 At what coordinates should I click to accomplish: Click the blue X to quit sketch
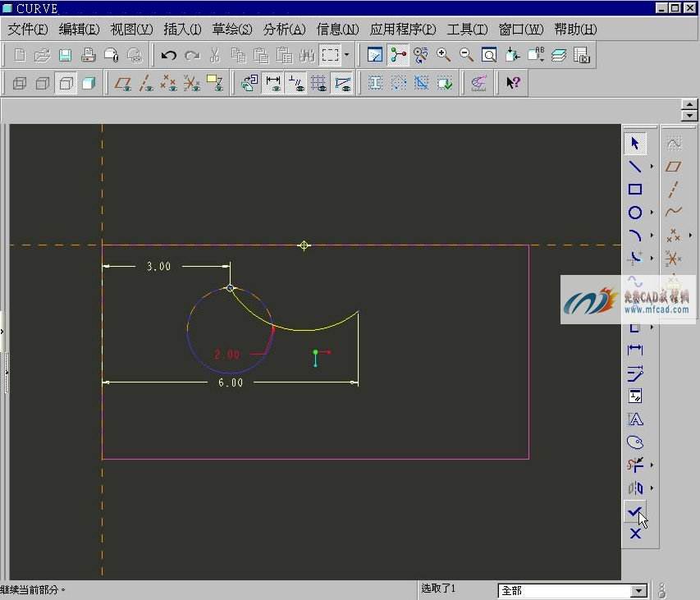click(x=634, y=534)
